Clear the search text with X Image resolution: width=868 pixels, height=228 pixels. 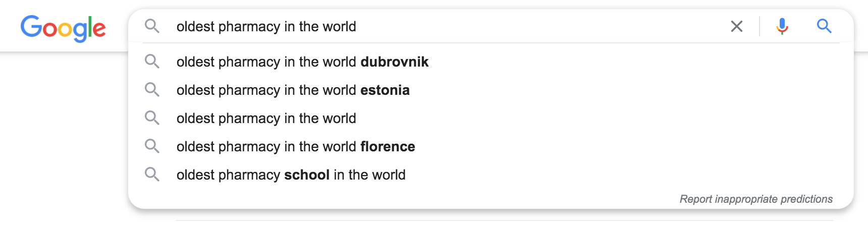tap(736, 26)
